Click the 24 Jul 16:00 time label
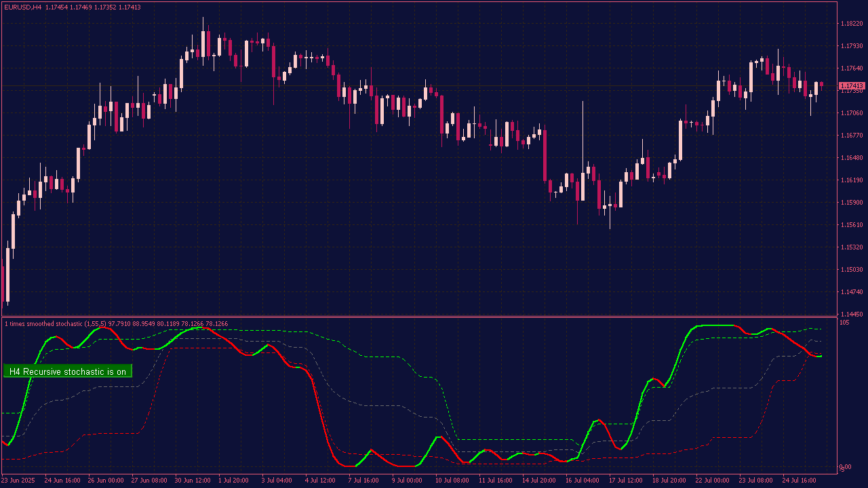The height and width of the screenshot is (488, 868). (x=799, y=480)
